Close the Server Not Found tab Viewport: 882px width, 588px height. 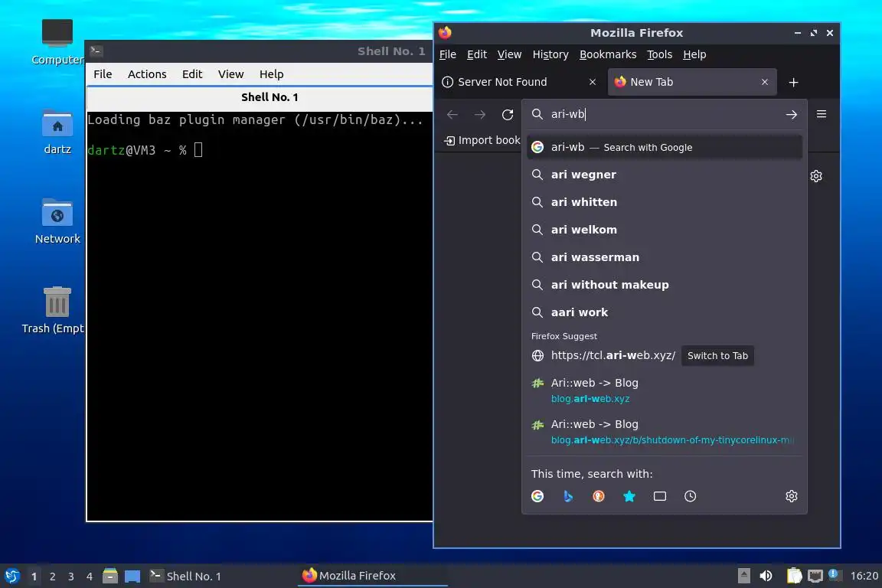click(593, 82)
